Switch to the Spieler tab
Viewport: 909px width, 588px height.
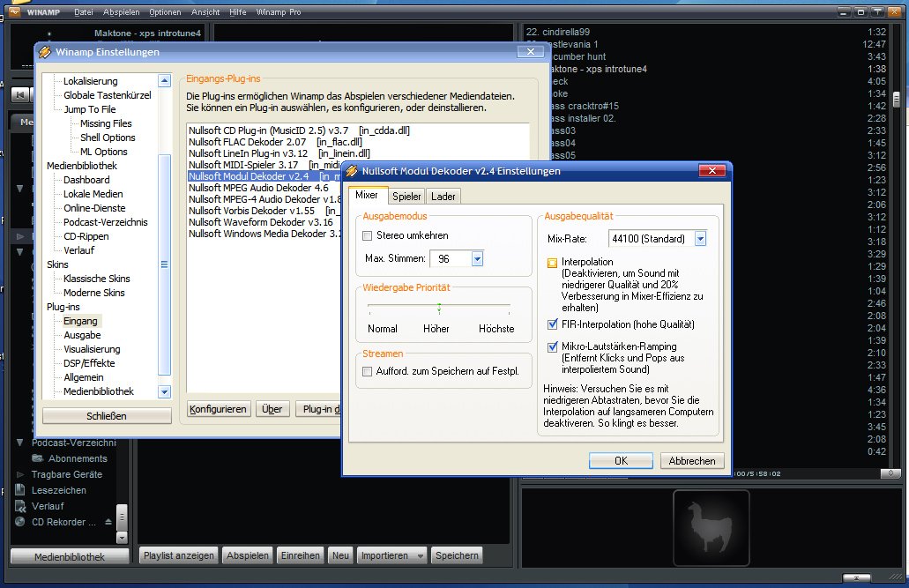406,197
